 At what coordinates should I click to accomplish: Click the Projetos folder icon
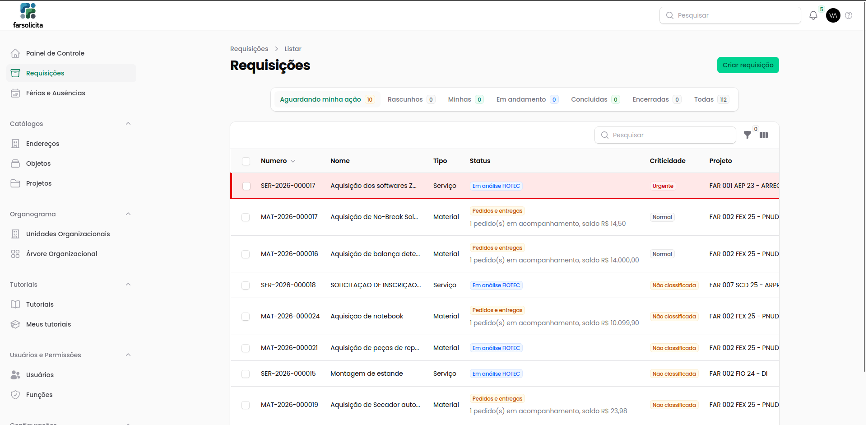15,183
